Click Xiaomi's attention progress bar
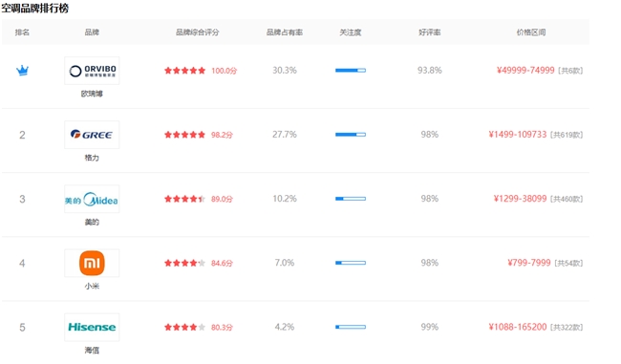 tap(351, 263)
